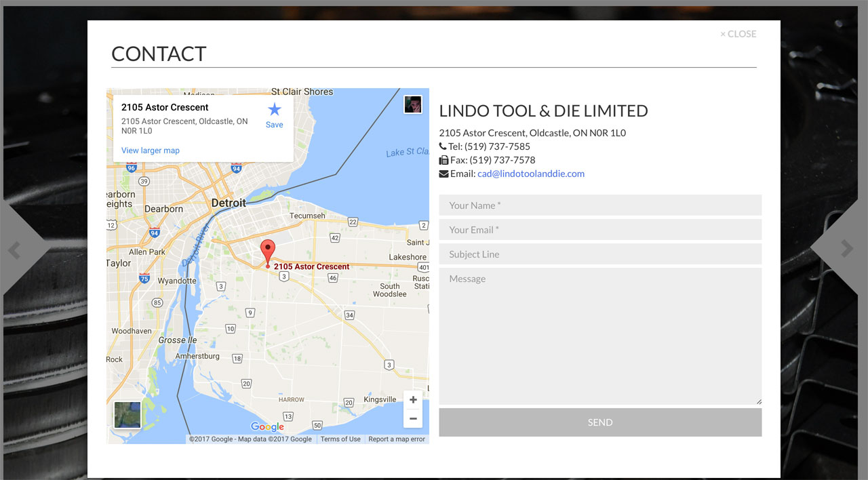The height and width of the screenshot is (480, 868).
Task: Click the cad@lindotoolanddie.com email link
Action: point(530,174)
